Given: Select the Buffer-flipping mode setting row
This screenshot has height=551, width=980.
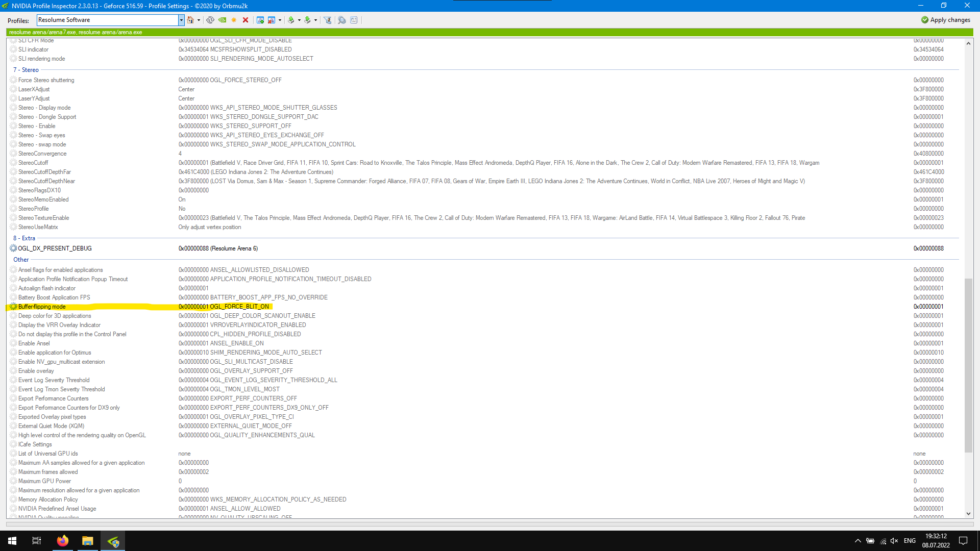Looking at the screenshot, I should (x=42, y=307).
